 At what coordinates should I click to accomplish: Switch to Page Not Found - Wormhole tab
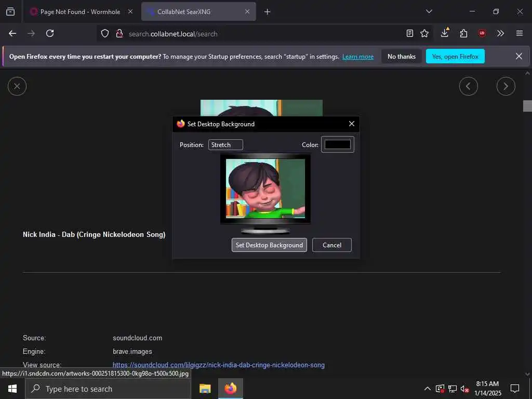click(x=81, y=12)
